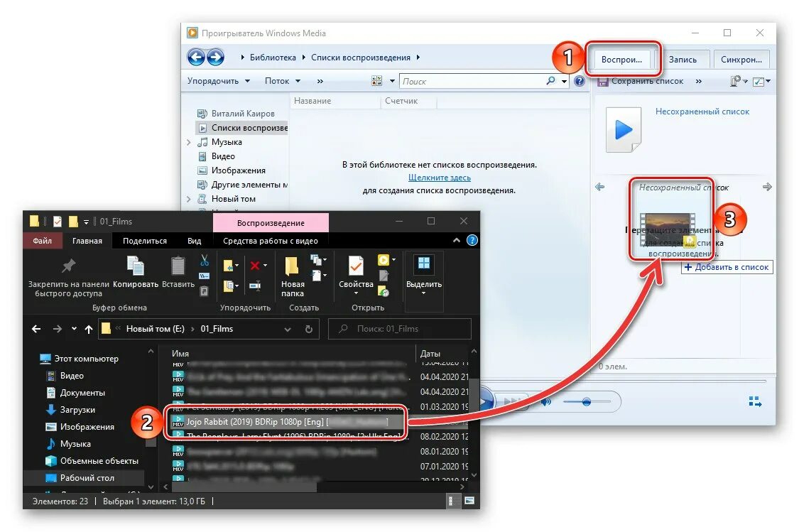
Task: Open Media Player help icon
Action: [580, 81]
